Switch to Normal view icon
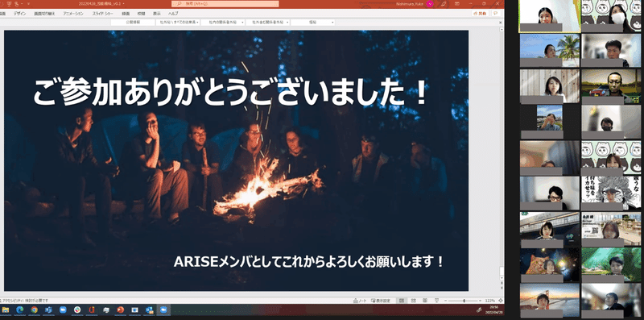 (x=402, y=301)
